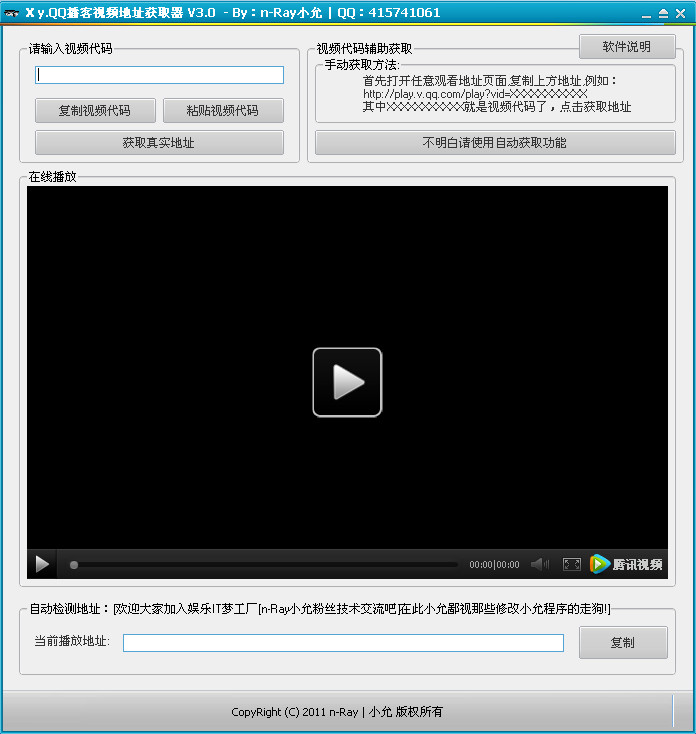Click the http://play.v.qq.com example URL text
Viewport: 696px width, 734px height.
click(x=475, y=94)
